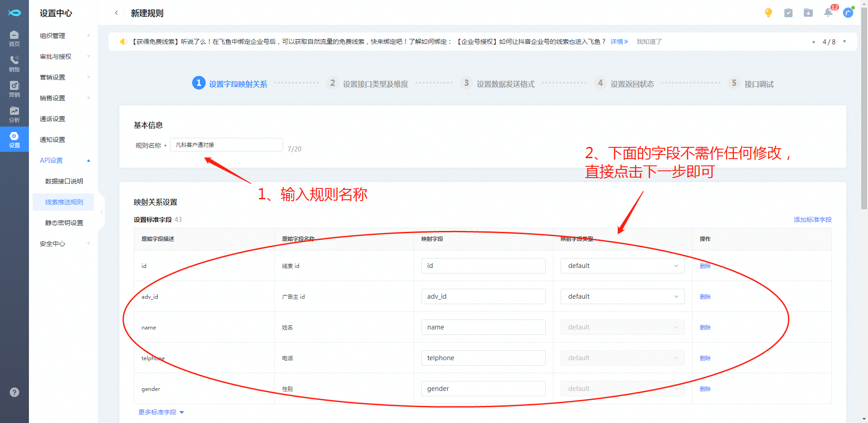Viewport: 868px width, 423px height.
Task: Open type dropdown for gender row
Action: click(623, 389)
